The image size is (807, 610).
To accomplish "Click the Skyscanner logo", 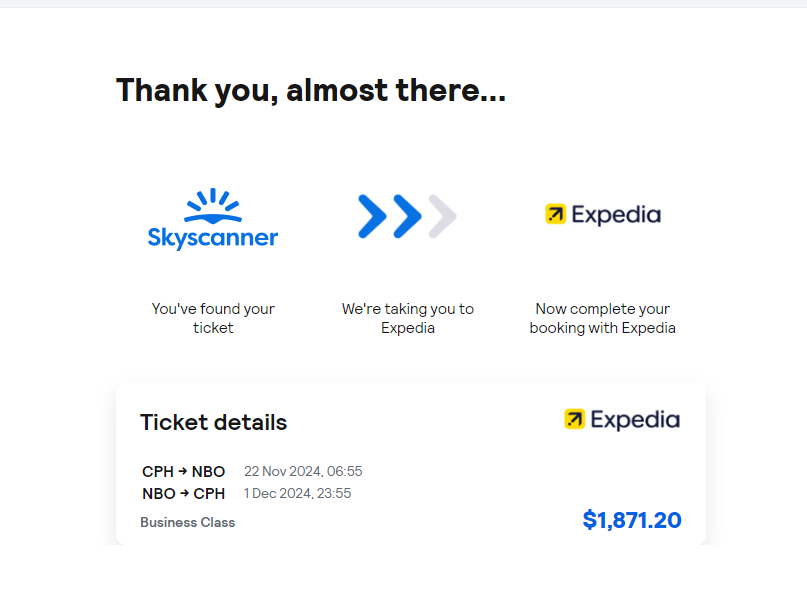I will point(212,217).
